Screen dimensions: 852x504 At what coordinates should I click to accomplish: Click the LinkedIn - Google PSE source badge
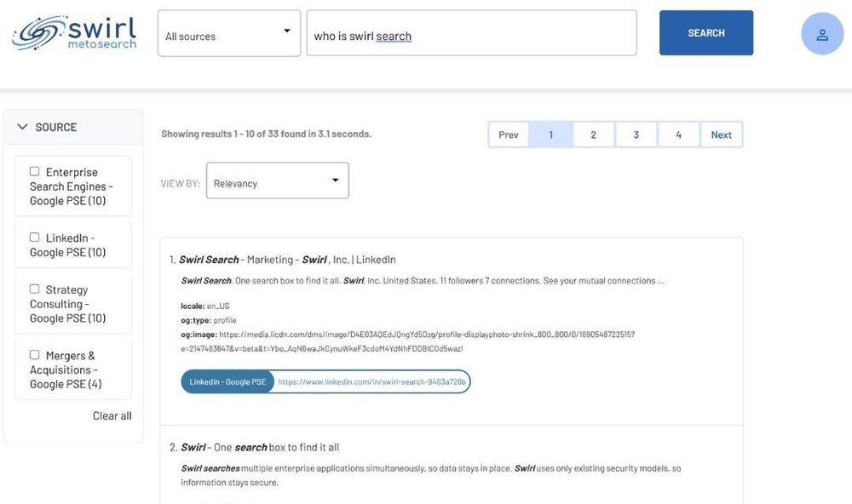coord(227,381)
